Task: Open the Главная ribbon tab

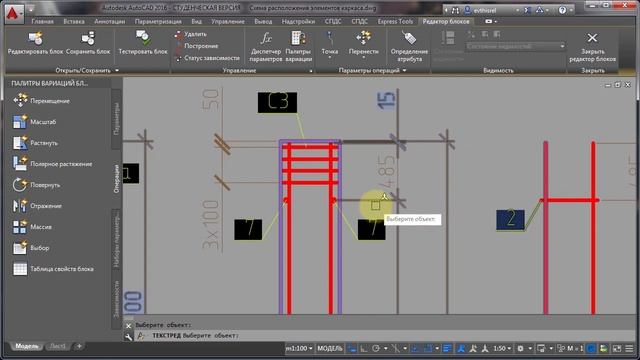Action: (42, 21)
